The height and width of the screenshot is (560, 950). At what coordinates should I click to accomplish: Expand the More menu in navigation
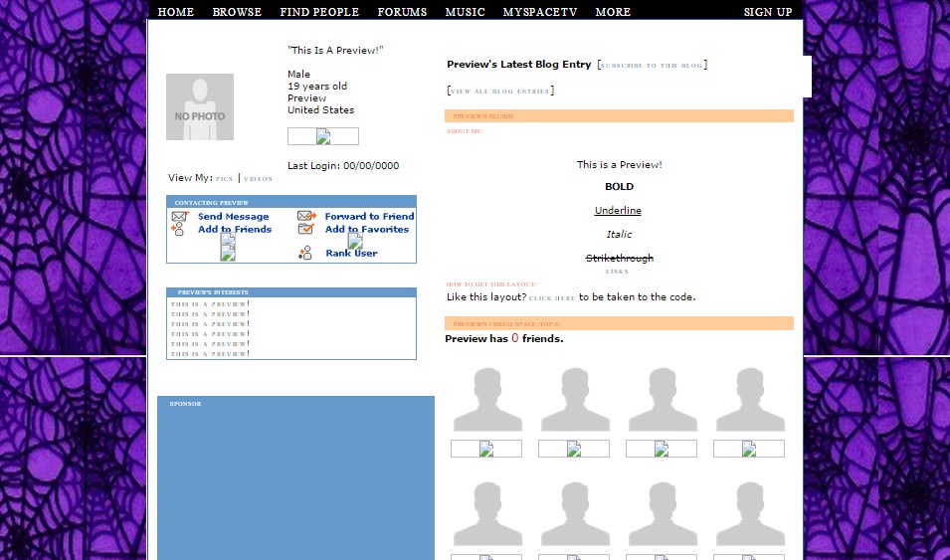613,12
